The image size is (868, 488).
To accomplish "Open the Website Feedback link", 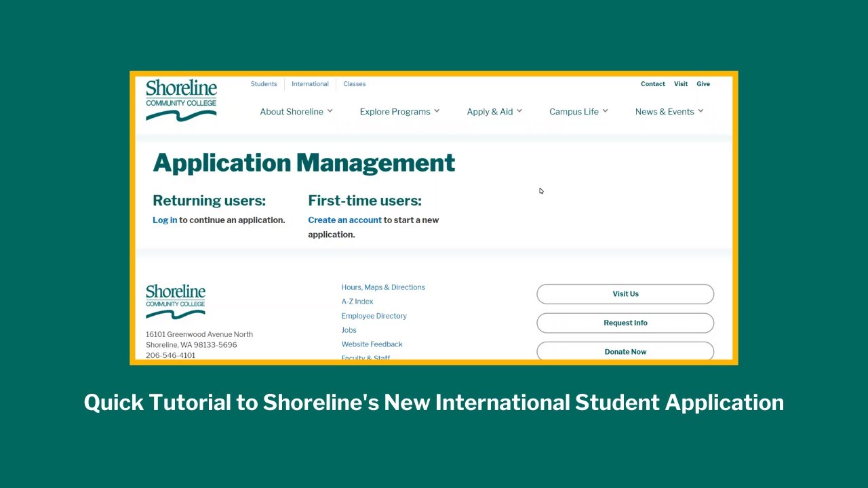I will pos(372,344).
